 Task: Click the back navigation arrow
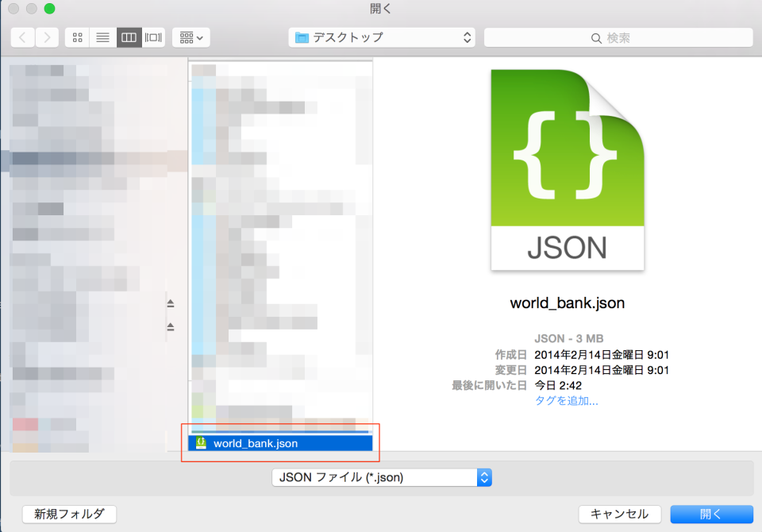21,37
